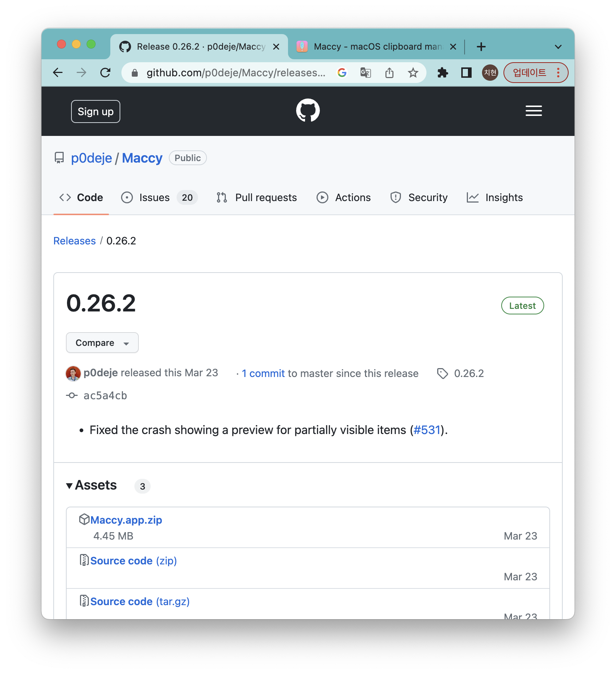Click the 0.26.2 tag link

coord(469,373)
